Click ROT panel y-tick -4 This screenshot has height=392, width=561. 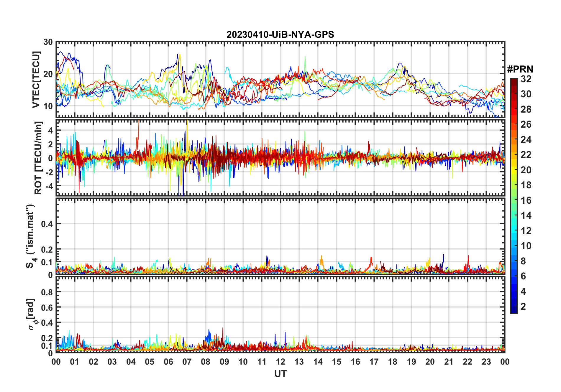(x=49, y=186)
